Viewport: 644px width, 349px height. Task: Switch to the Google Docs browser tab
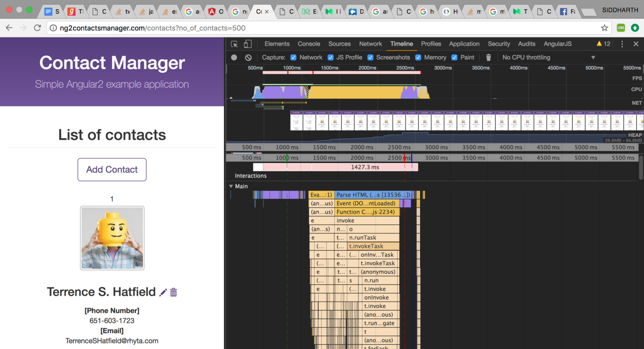pyautogui.click(x=52, y=12)
